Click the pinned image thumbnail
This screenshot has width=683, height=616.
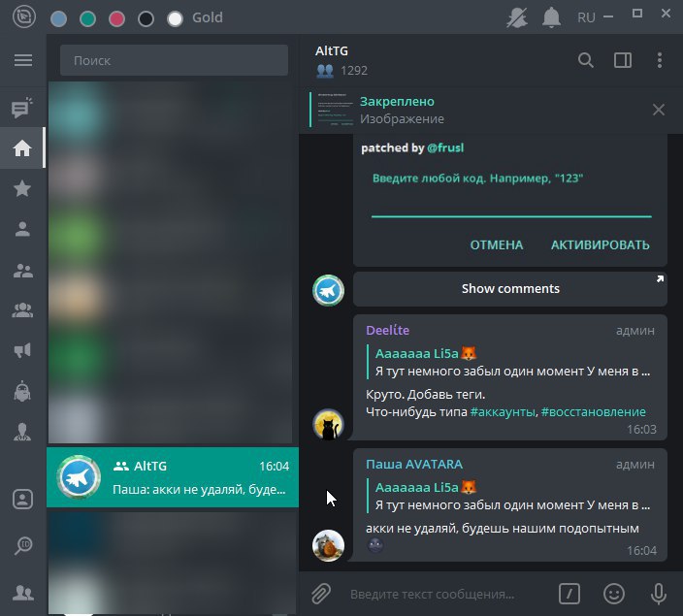[335, 110]
